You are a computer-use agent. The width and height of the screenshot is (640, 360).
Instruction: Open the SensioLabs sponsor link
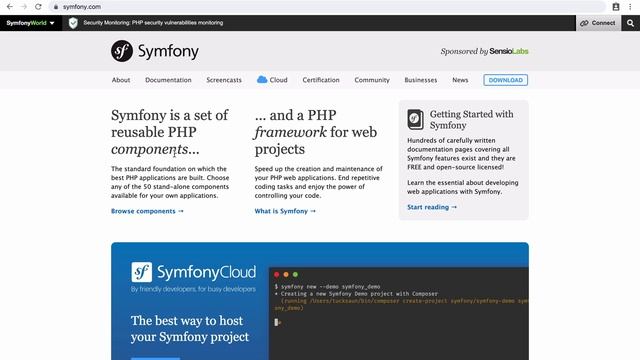(x=509, y=51)
